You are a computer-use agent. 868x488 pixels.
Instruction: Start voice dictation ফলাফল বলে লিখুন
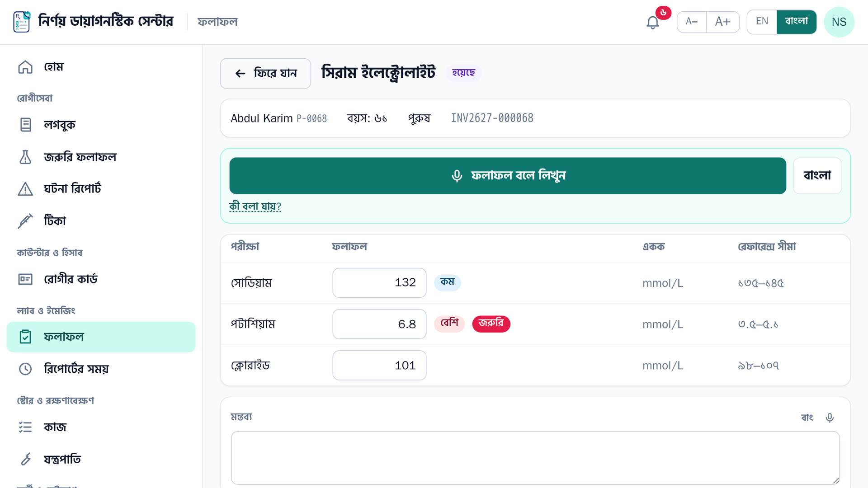point(508,176)
